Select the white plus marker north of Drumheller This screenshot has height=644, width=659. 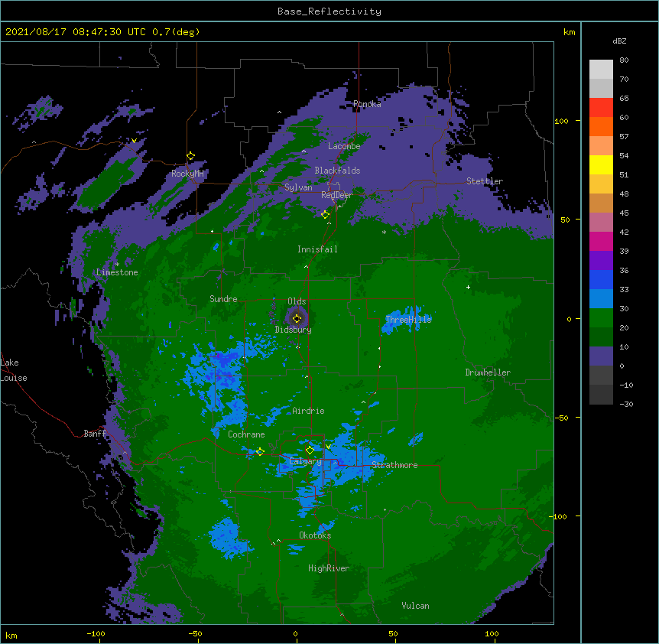[x=468, y=287]
